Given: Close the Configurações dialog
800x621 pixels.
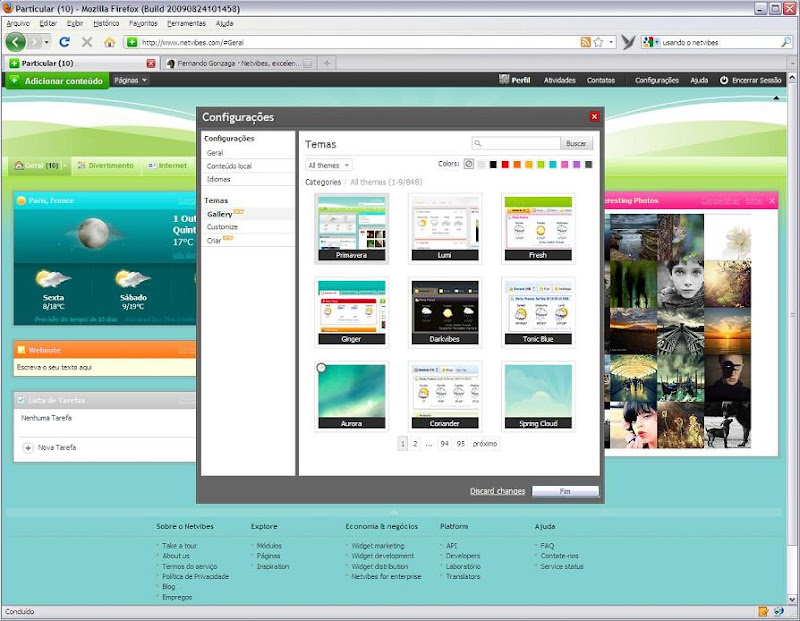Looking at the screenshot, I should [x=594, y=117].
